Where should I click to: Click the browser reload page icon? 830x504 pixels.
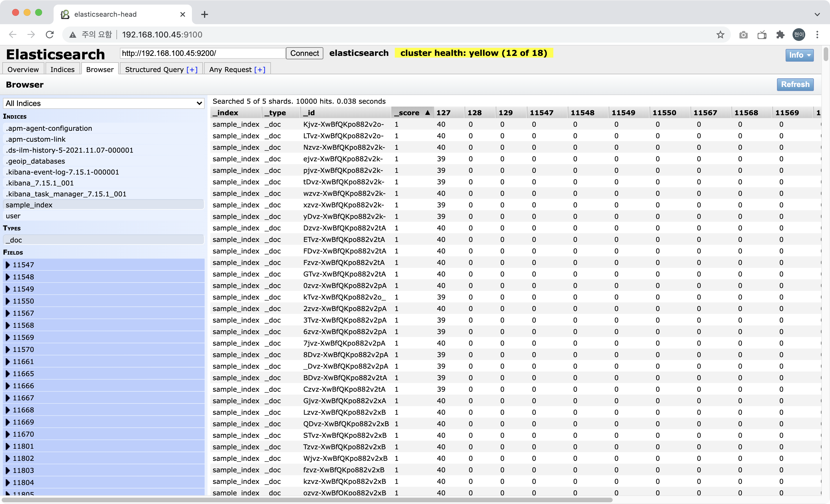(50, 35)
